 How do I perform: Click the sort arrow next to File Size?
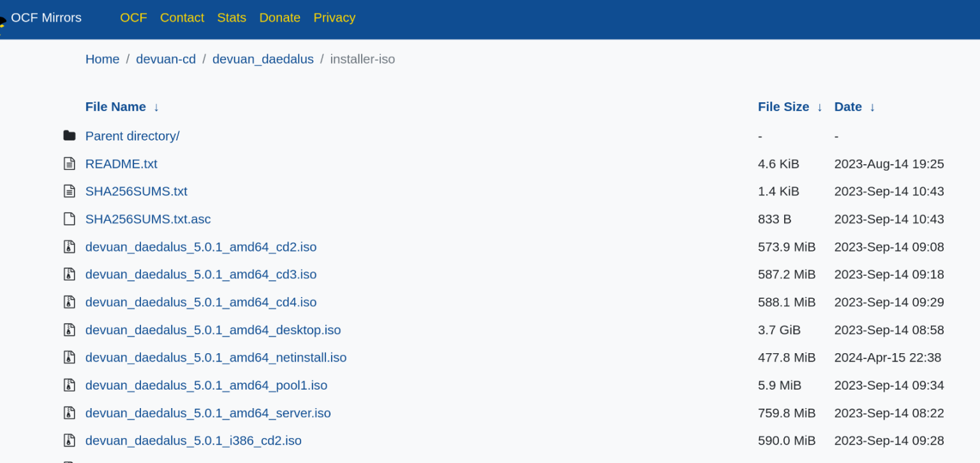pyautogui.click(x=820, y=107)
